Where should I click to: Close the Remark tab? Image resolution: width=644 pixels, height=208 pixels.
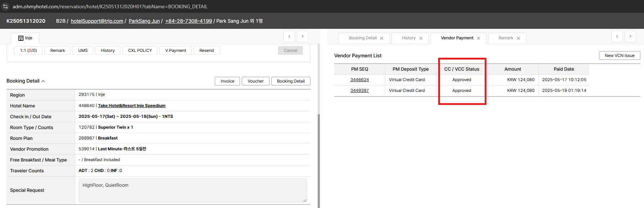pyautogui.click(x=518, y=38)
